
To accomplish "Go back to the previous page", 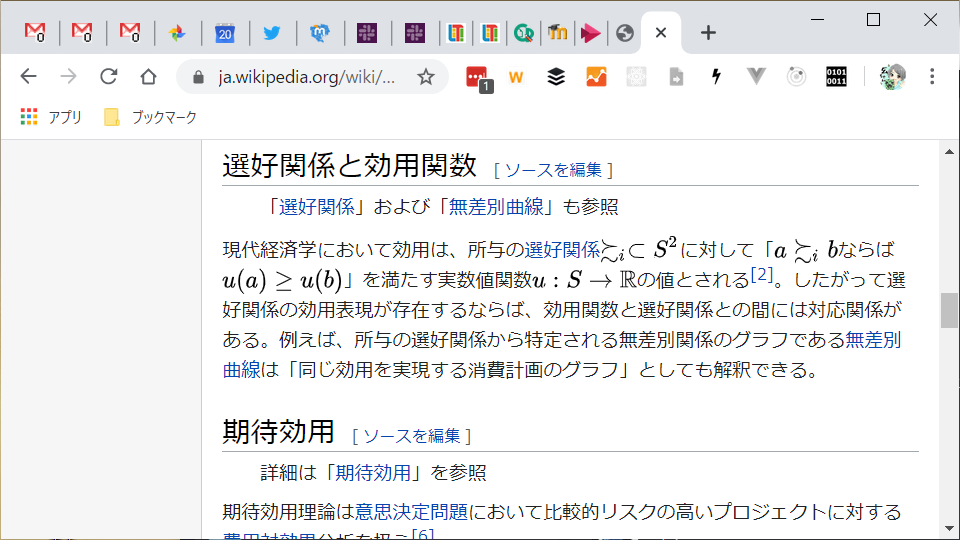I will click(x=28, y=77).
